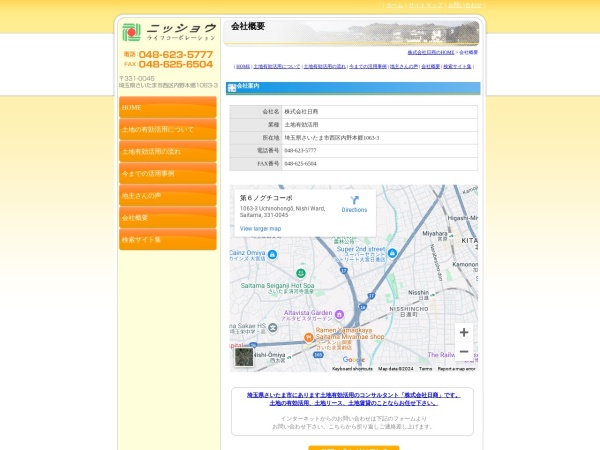Click the blue 埼玉県さいたま市 consultant link text
Screen dimensions: 600x450
(354, 395)
